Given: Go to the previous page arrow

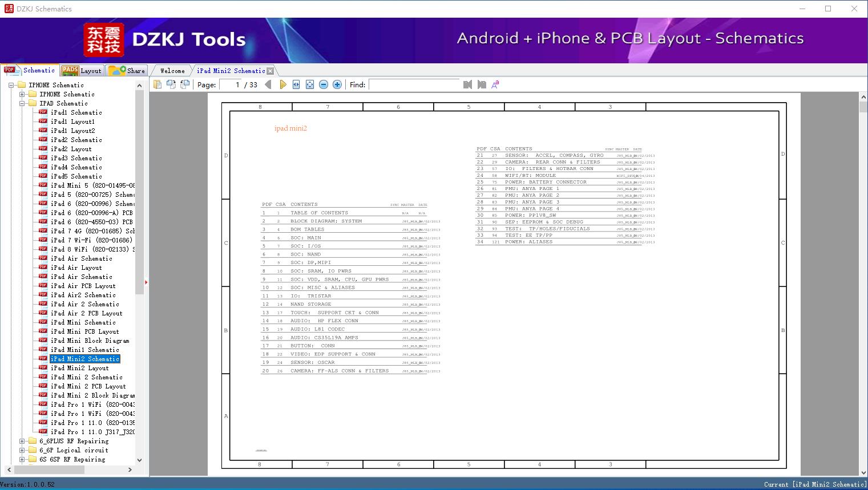Looking at the screenshot, I should point(268,84).
